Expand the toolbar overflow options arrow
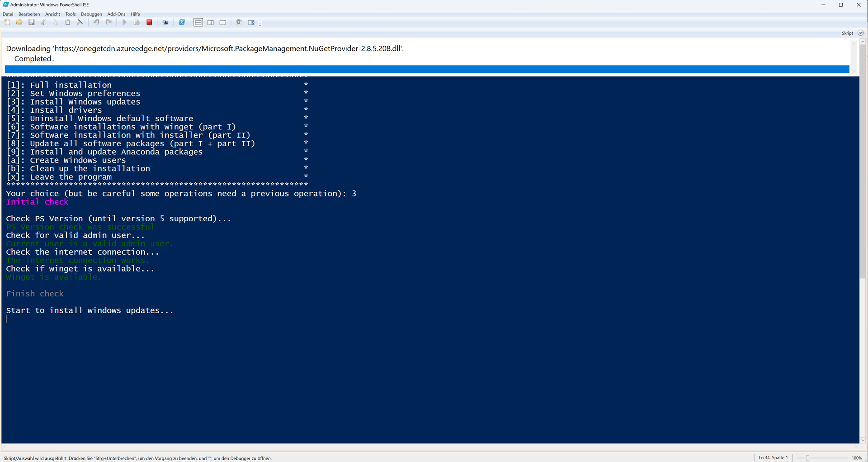The height and width of the screenshot is (462, 868). pyautogui.click(x=260, y=24)
